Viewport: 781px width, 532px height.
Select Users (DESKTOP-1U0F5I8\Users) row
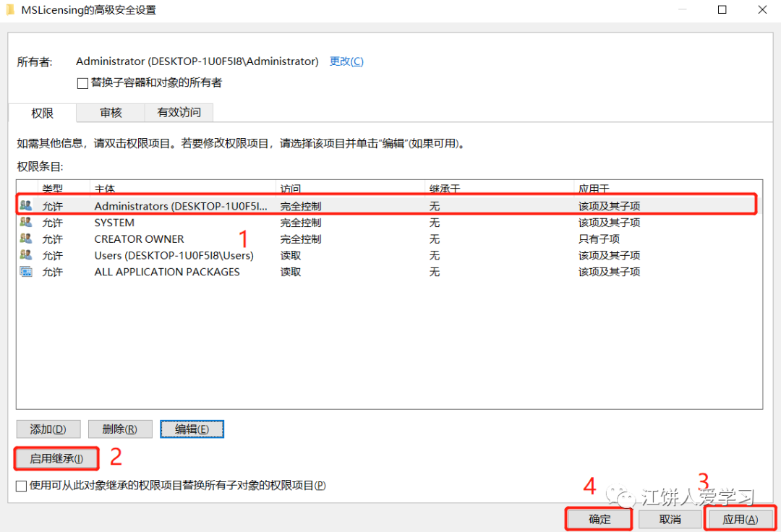(389, 255)
